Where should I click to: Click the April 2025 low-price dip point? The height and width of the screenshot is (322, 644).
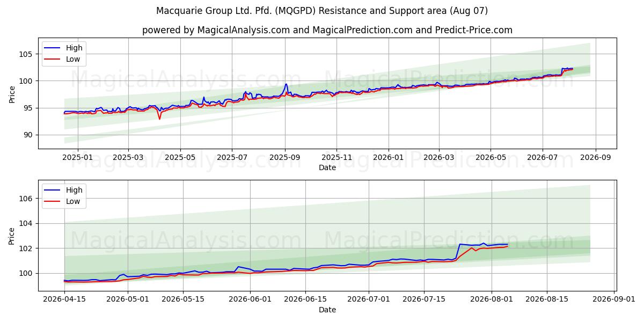pos(159,119)
